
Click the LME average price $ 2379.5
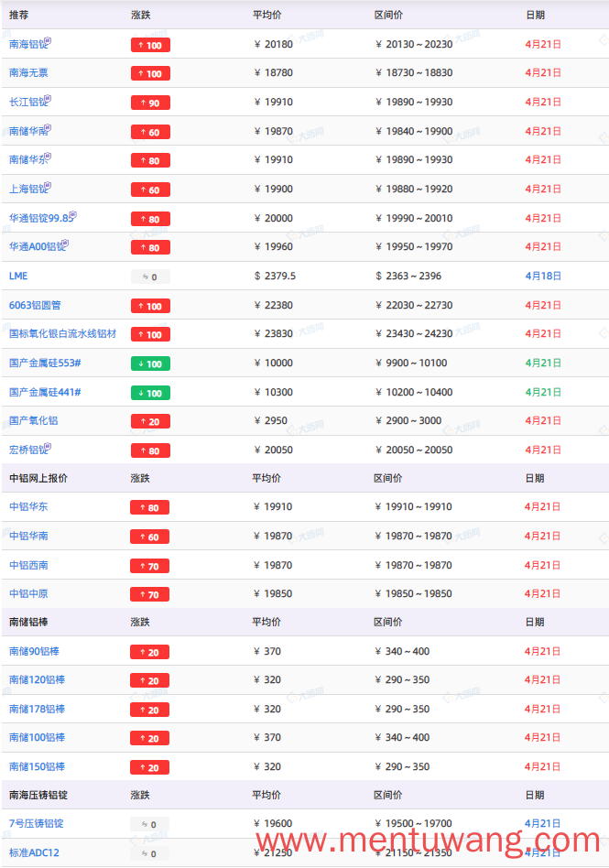pyautogui.click(x=275, y=276)
